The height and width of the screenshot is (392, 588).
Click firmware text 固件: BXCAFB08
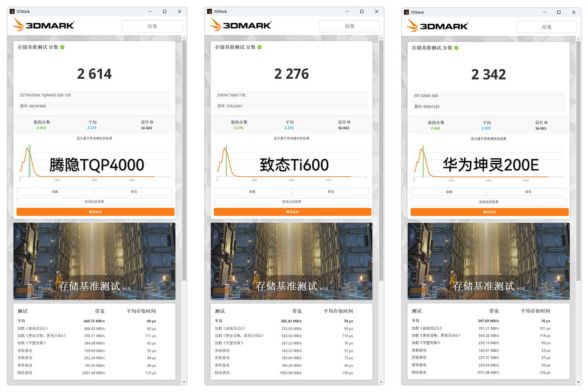33,106
